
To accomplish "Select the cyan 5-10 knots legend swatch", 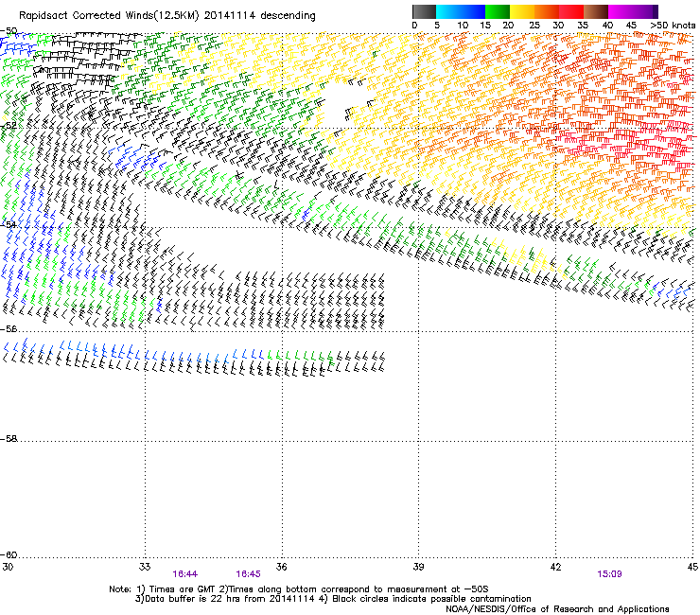I will tap(448, 11).
